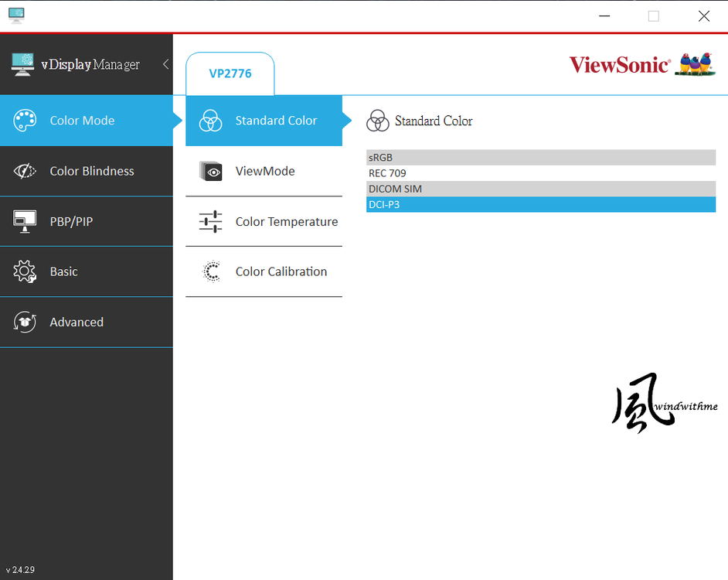728x580 pixels.
Task: Click the Color Mode palette icon
Action: click(x=25, y=121)
